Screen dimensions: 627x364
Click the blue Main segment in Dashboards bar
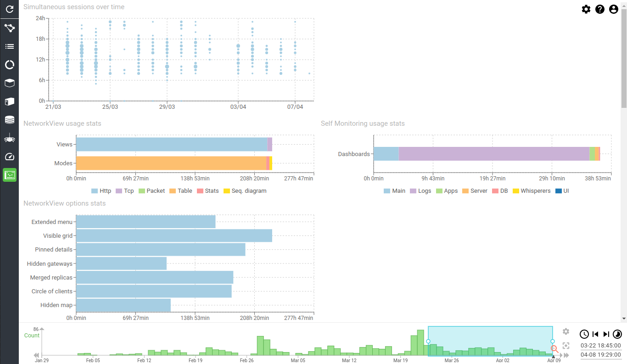pos(386,154)
